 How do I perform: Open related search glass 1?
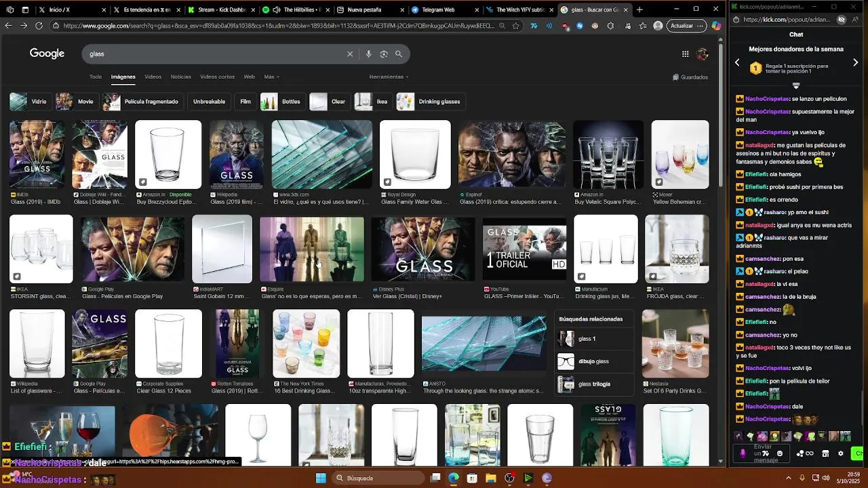[595, 339]
